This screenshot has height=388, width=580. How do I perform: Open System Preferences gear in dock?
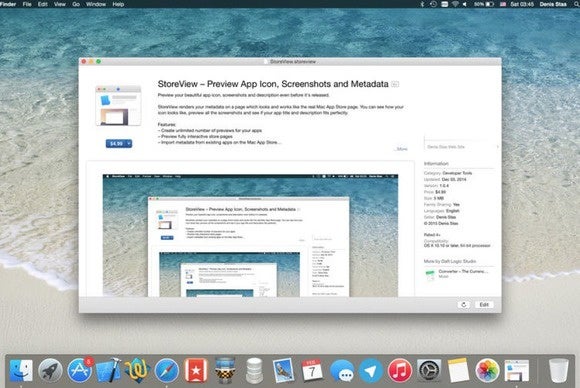[429, 370]
